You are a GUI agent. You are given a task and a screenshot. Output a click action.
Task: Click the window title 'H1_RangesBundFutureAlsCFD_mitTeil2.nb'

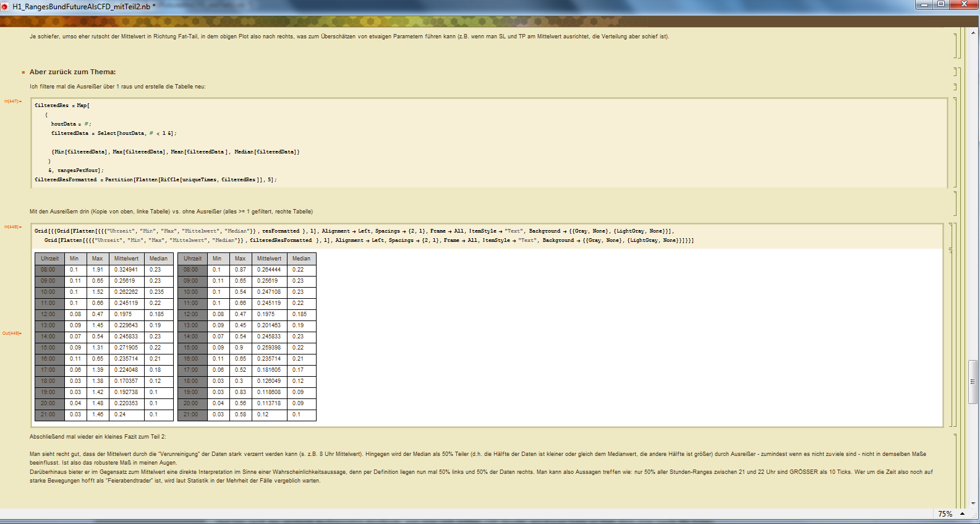[81, 6]
